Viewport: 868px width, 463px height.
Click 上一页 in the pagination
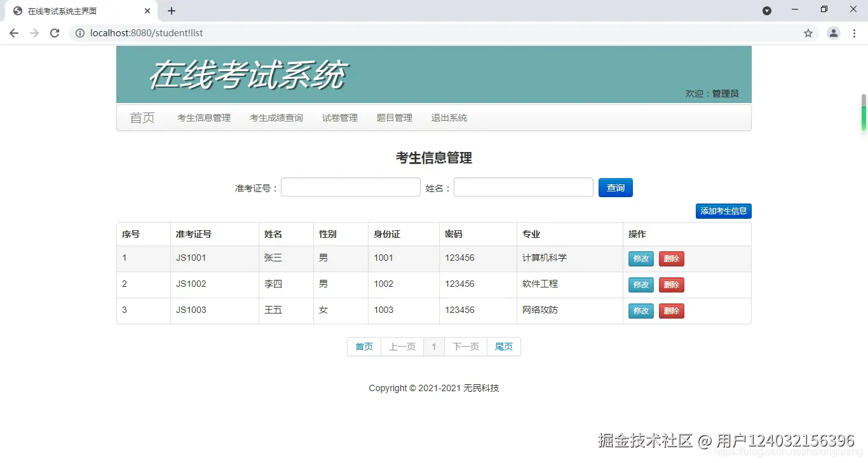(x=402, y=347)
